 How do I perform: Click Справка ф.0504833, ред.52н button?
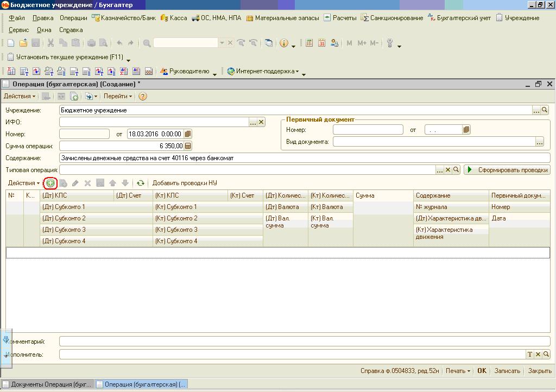tap(400, 371)
